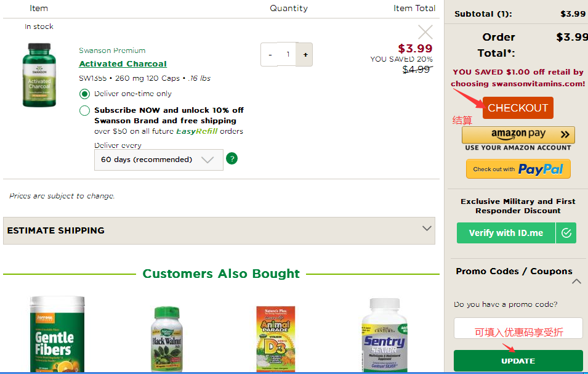Open the Animal Parade D3 product image
Screen dimensions: 588x374
[x=275, y=339]
